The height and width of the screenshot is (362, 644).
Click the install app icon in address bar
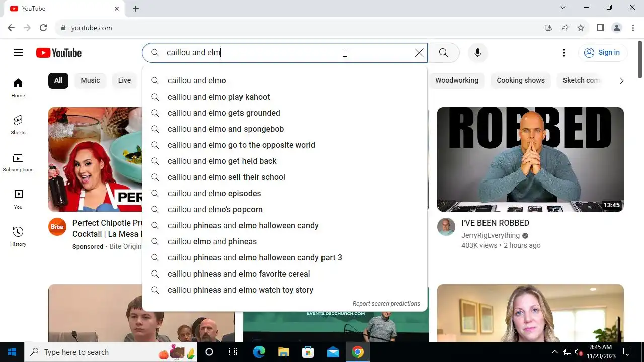(548, 28)
